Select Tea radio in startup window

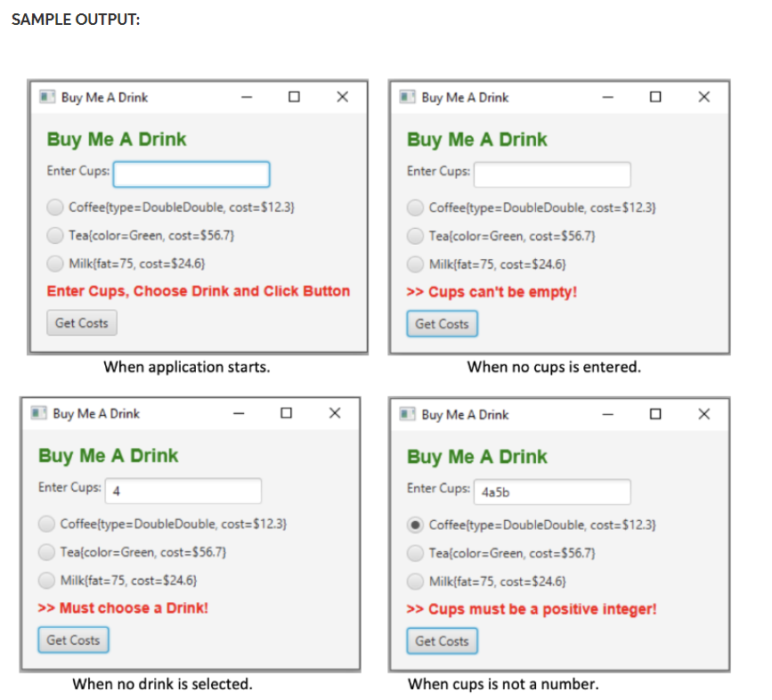[54, 236]
